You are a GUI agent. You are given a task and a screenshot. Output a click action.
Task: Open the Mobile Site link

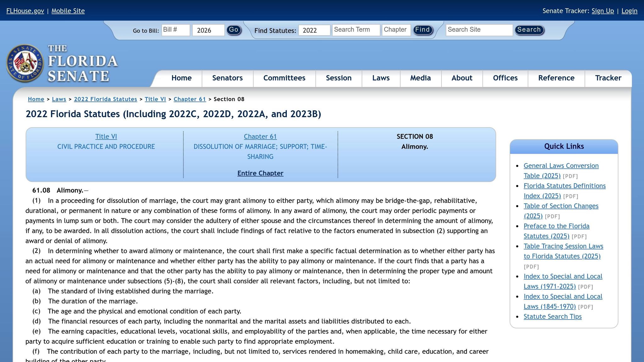coord(68,11)
